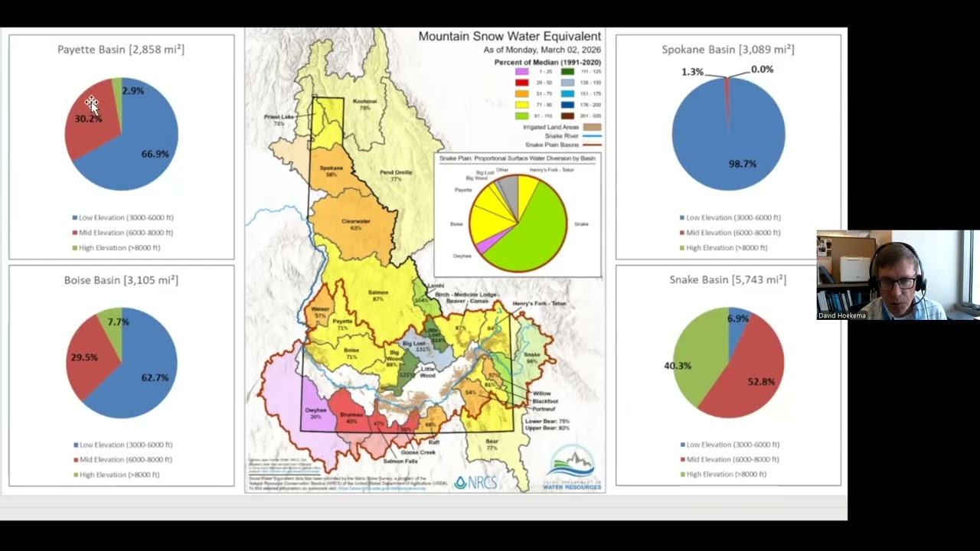
Task: Click the Salmon Falls map label
Action: point(400,461)
